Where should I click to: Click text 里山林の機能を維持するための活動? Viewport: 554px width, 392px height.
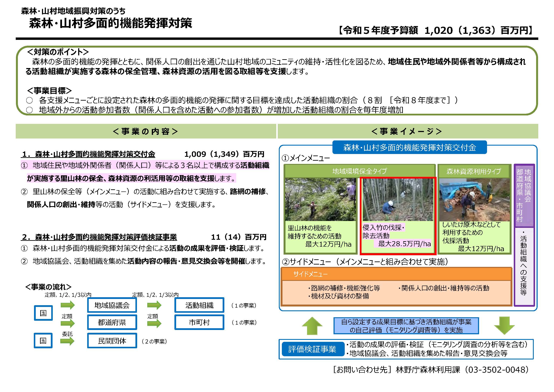(314, 232)
